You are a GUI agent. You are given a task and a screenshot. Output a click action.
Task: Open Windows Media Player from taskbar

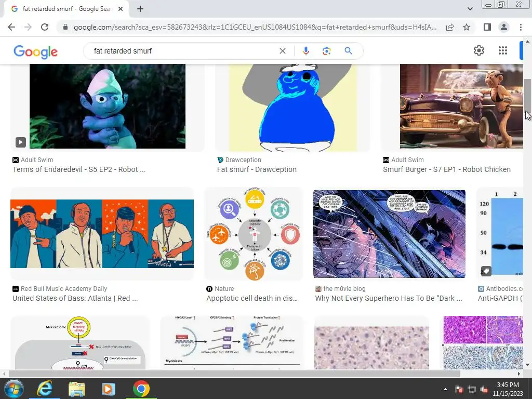pos(108,389)
